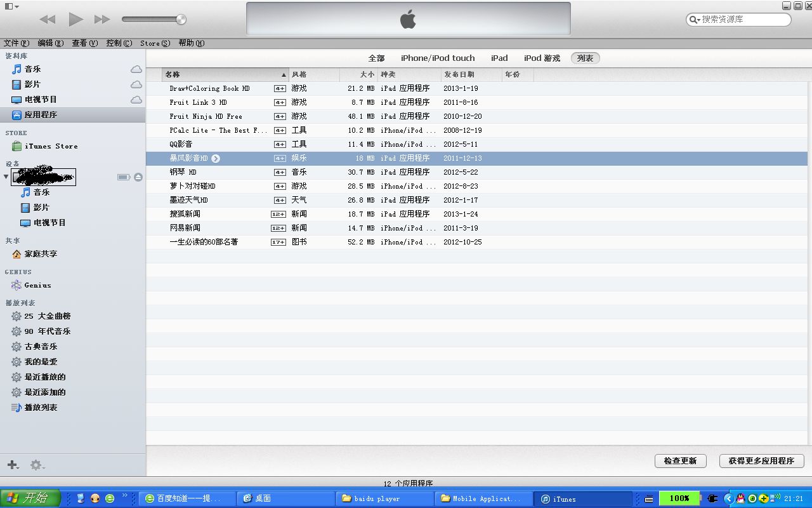Click the cloud icon beside library 音乐
This screenshot has width=812, height=508.
tap(136, 69)
